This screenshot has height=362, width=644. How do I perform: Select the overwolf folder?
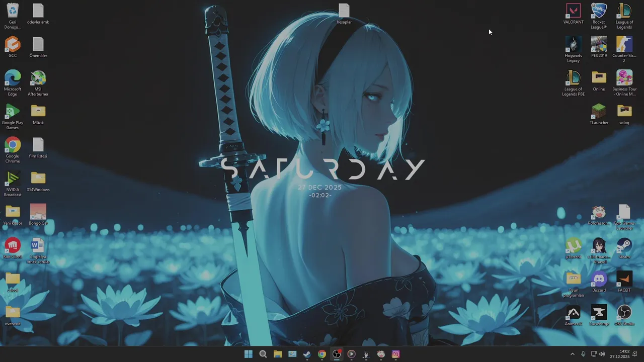tap(13, 315)
